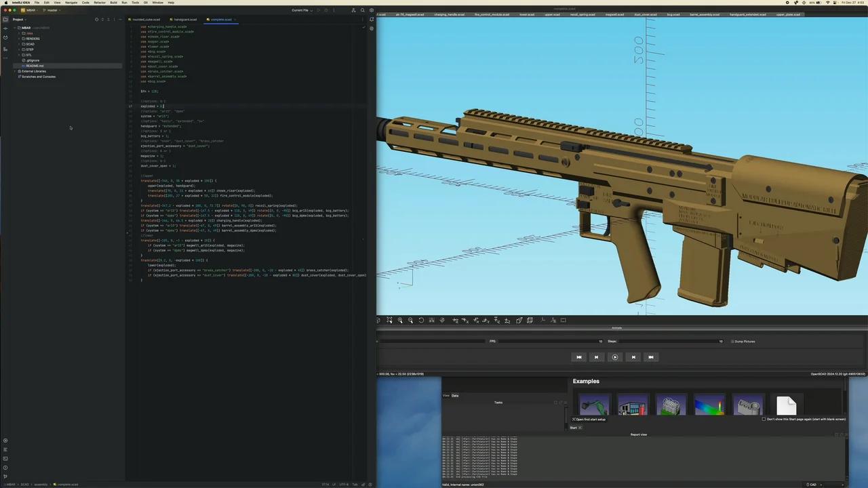Viewport: 868px width, 488px height.
Task: Toggle OpenSCAD Show Edges icon
Action: (x=563, y=320)
